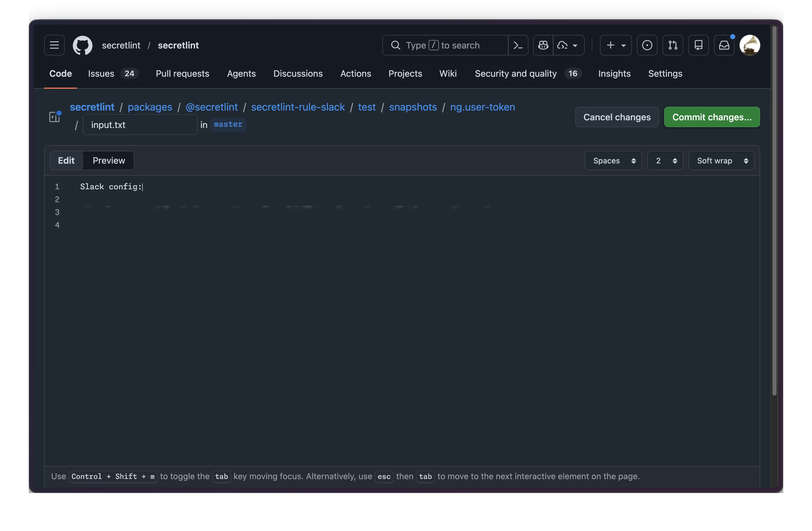This screenshot has width=812, height=531.
Task: Open the Soft wrap dropdown
Action: tap(721, 161)
